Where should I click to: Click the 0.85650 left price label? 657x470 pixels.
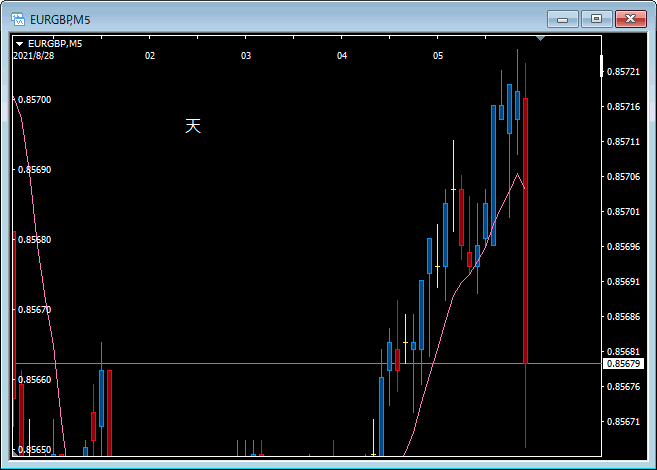click(x=34, y=449)
